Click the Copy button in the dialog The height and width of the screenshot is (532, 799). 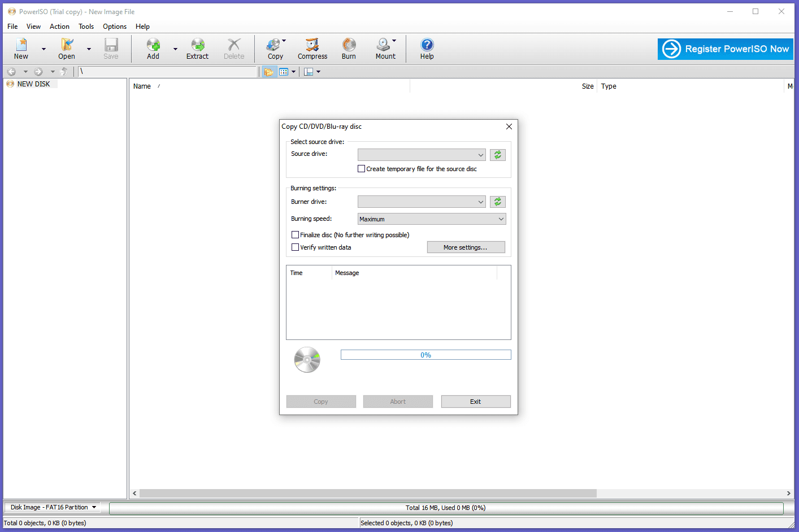tap(321, 402)
